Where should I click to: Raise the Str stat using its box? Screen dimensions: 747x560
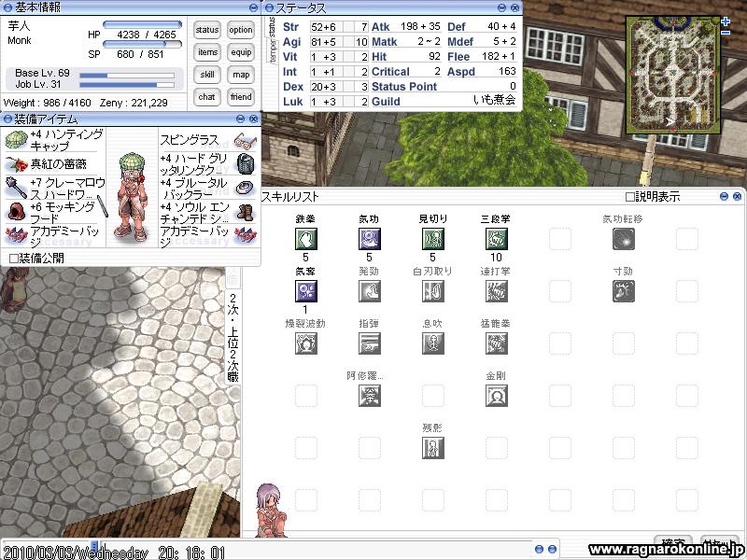[x=347, y=27]
